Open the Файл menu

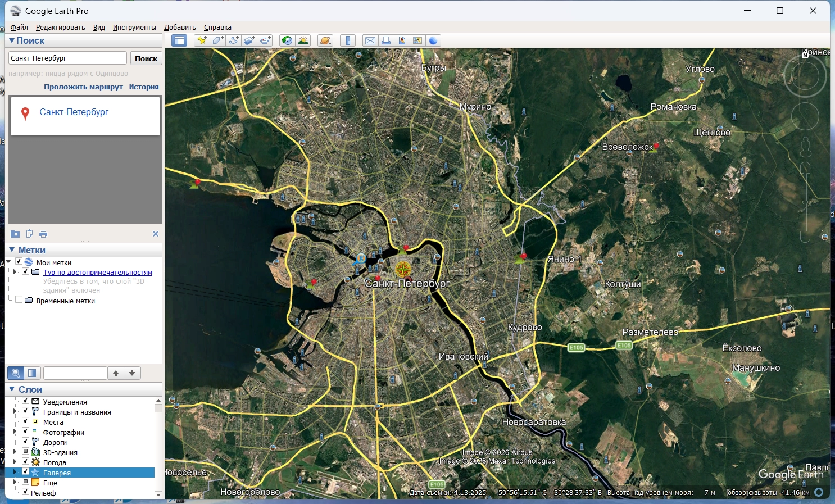[19, 27]
